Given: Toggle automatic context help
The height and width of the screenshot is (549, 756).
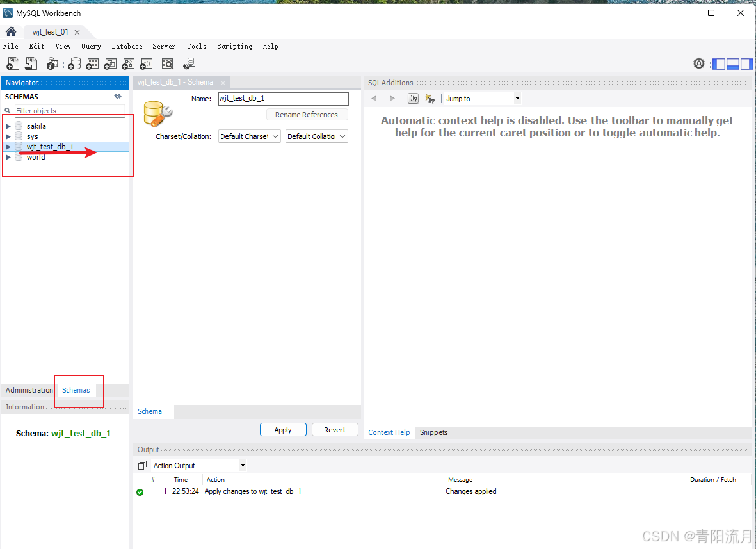Looking at the screenshot, I should 430,99.
